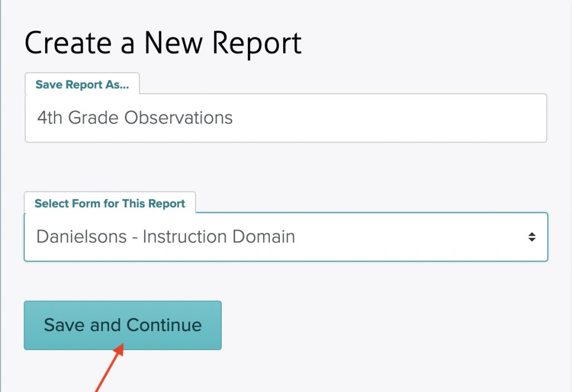Image resolution: width=572 pixels, height=392 pixels.
Task: Click the up-down caret icon in form selector
Action: point(532,237)
